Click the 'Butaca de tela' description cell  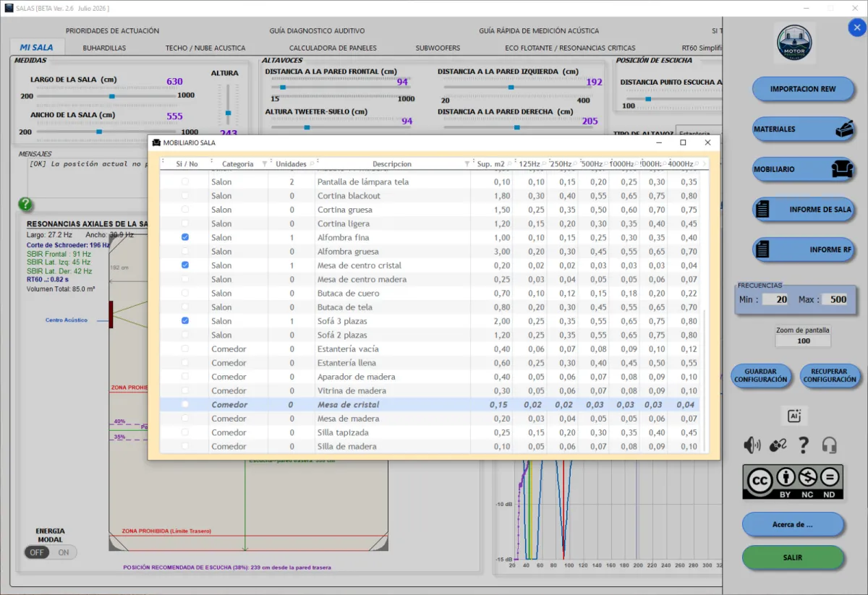[393, 307]
